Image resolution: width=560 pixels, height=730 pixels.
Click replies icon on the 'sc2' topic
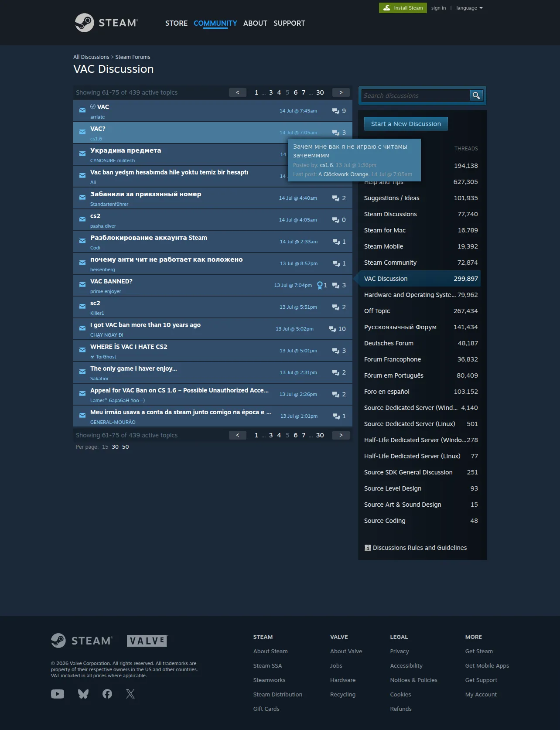tap(336, 307)
